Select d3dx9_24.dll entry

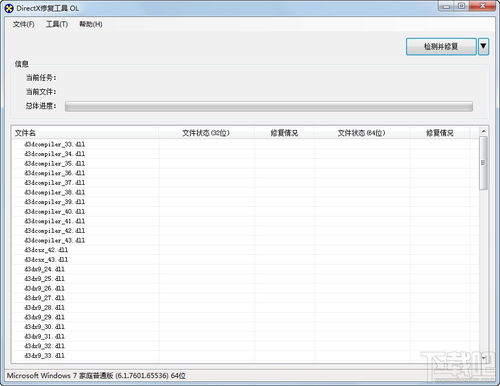pyautogui.click(x=44, y=269)
